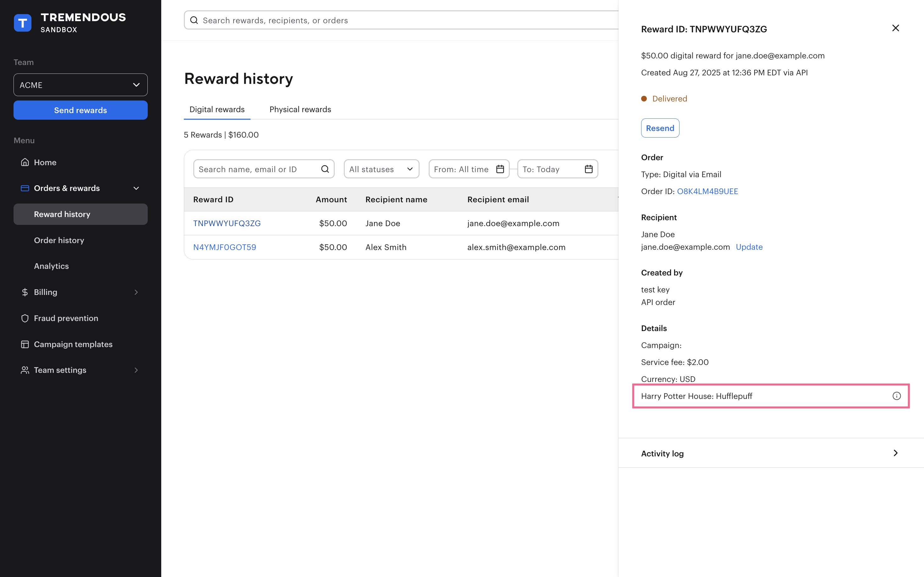Open order ID O8K4LM4B9UEE link
Viewport: 924px width, 577px height.
(x=707, y=191)
